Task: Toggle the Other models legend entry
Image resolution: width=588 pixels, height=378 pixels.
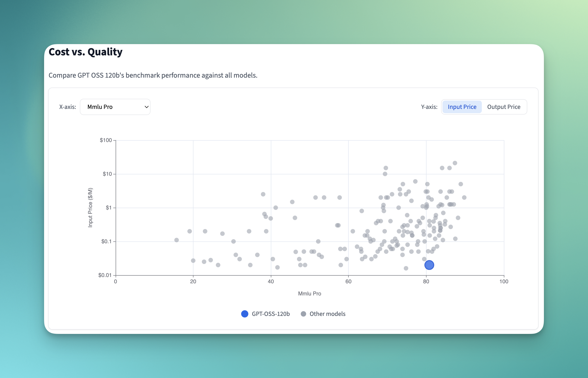Action: [327, 314]
